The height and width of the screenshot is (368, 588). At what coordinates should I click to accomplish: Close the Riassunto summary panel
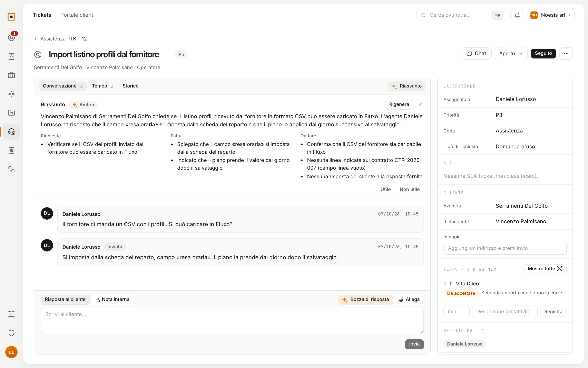point(420,105)
